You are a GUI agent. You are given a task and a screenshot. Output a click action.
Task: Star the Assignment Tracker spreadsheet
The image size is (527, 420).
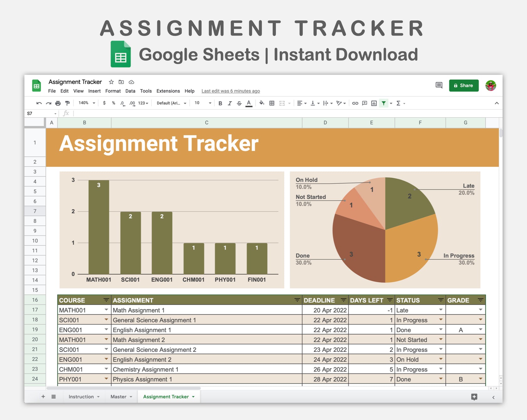click(111, 82)
